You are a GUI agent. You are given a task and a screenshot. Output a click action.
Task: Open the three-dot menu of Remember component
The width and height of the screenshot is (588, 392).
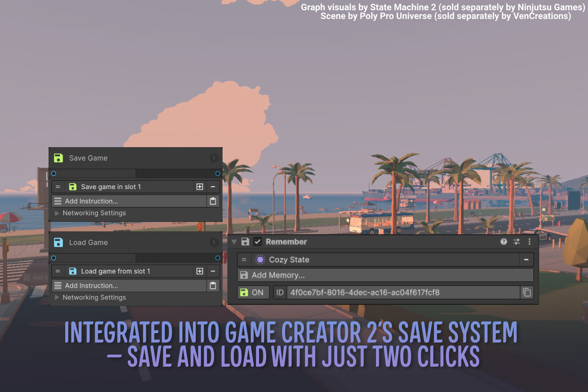coord(529,241)
